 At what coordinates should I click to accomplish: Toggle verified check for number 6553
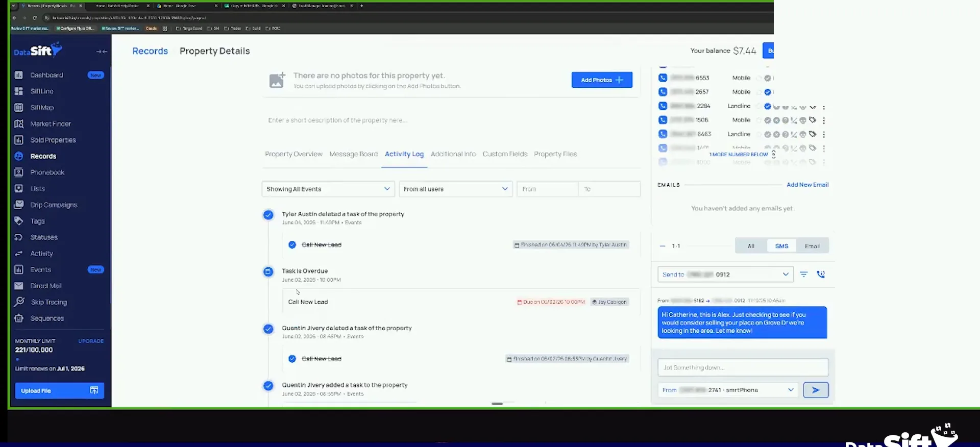768,78
